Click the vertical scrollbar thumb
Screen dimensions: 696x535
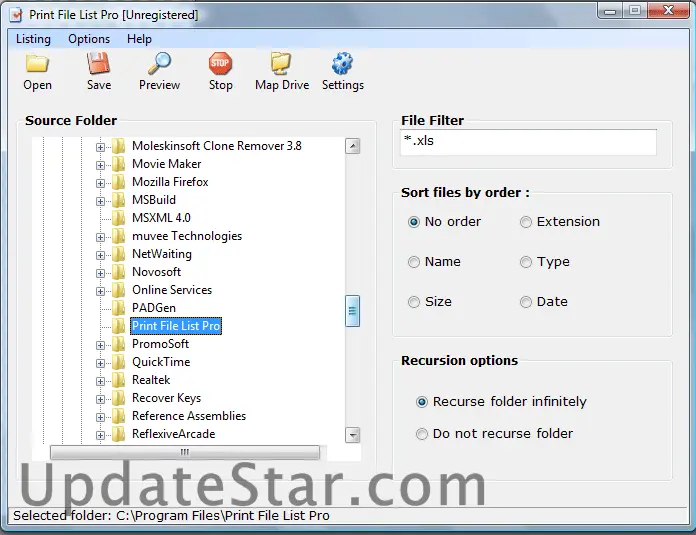(352, 311)
